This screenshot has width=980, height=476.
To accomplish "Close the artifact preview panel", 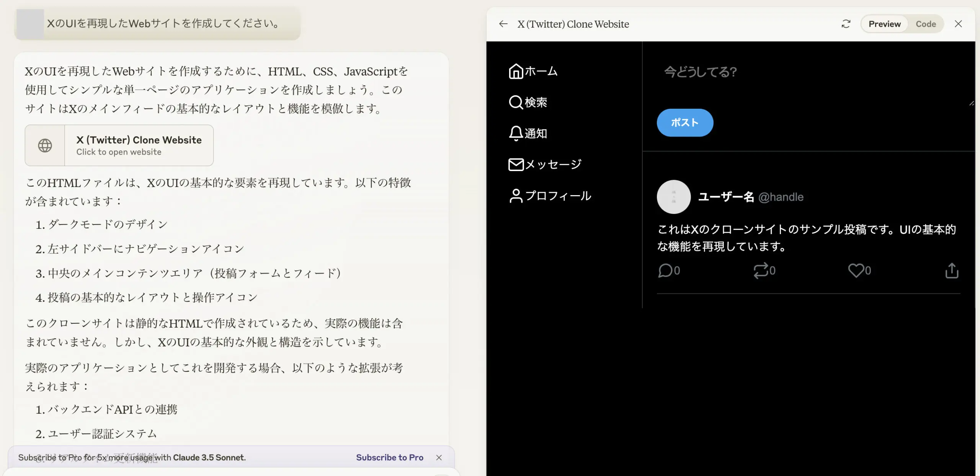I will [x=958, y=24].
